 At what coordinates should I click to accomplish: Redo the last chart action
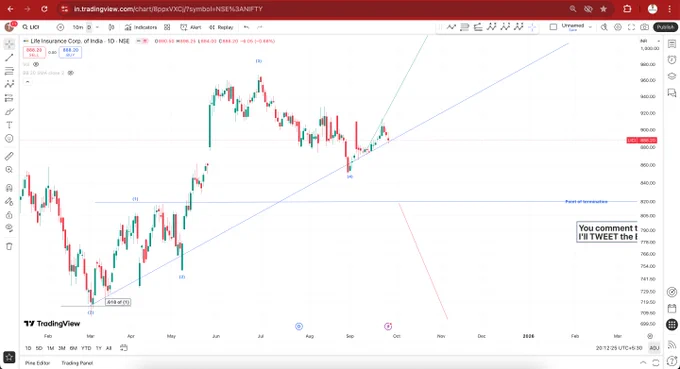[x=260, y=27]
